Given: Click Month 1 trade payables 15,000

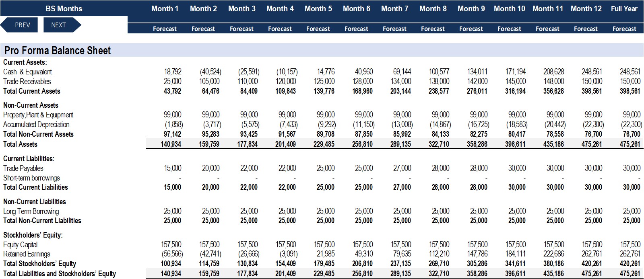Looking at the screenshot, I should [173, 168].
